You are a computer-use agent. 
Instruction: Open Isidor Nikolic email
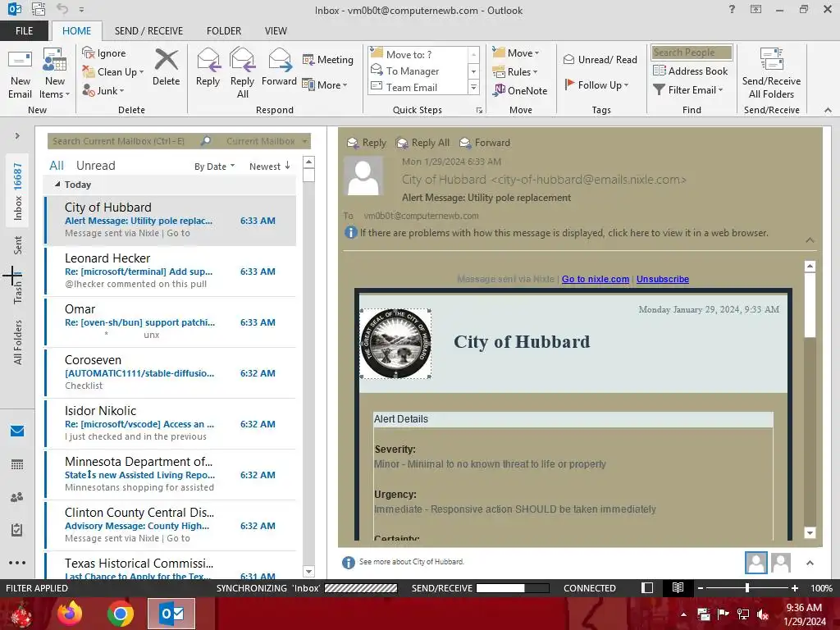pyautogui.click(x=171, y=424)
